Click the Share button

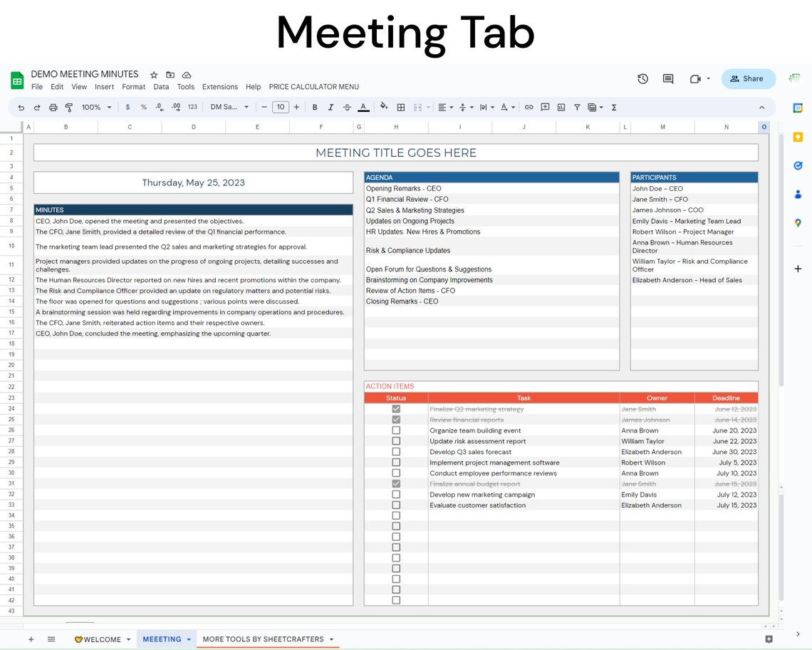pyautogui.click(x=748, y=79)
